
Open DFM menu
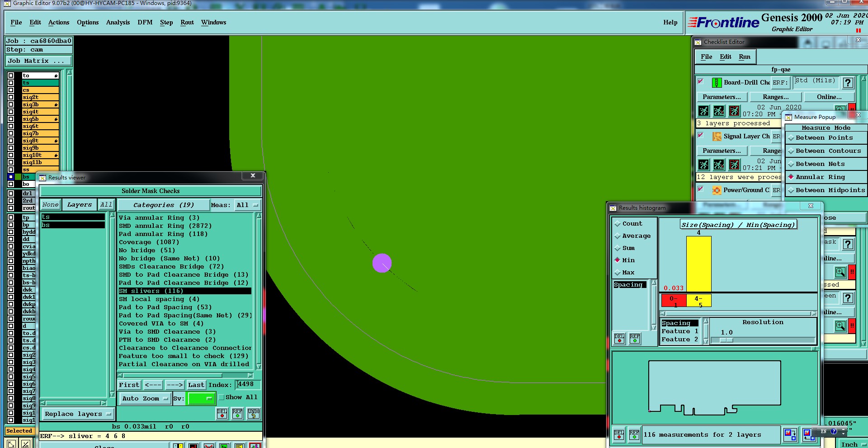tap(145, 23)
